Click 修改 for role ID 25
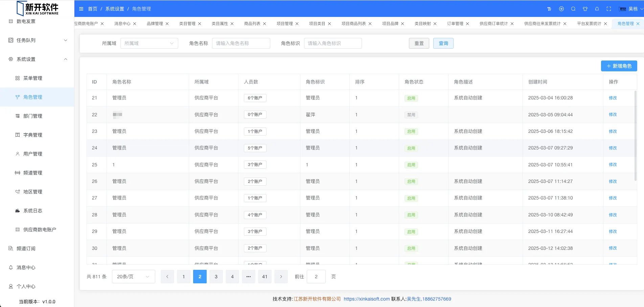The image size is (644, 307). point(613,165)
